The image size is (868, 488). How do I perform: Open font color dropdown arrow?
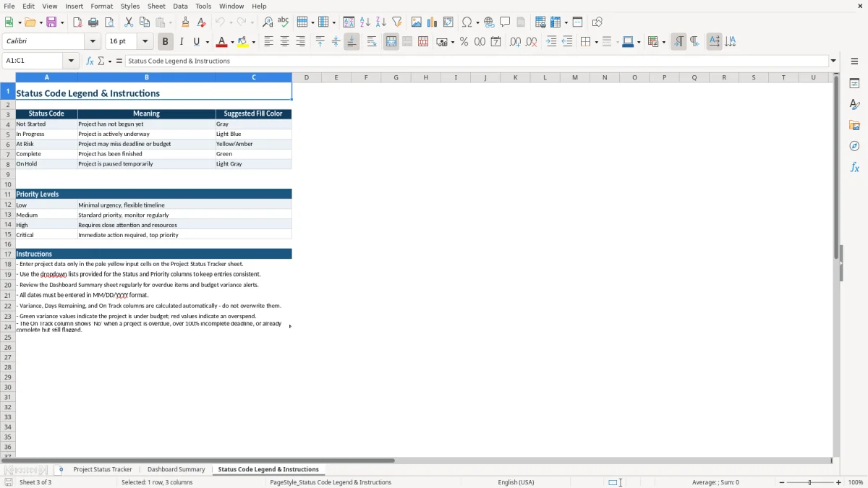(232, 42)
